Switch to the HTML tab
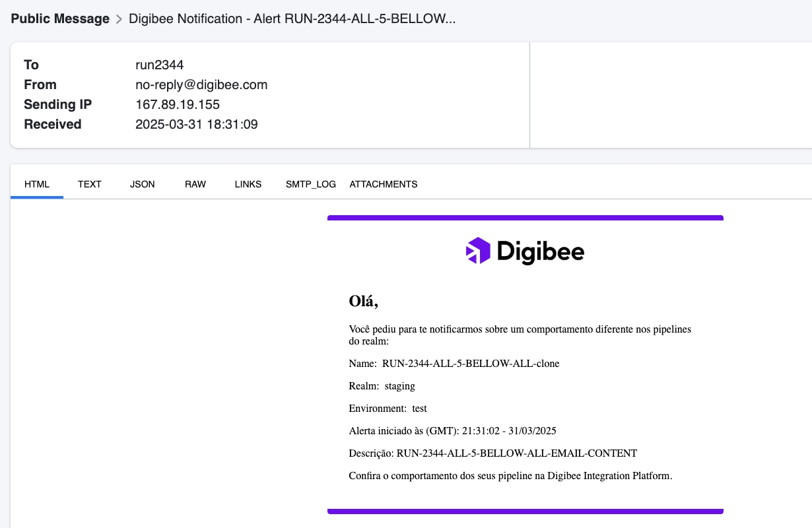The height and width of the screenshot is (528, 812). (37, 184)
